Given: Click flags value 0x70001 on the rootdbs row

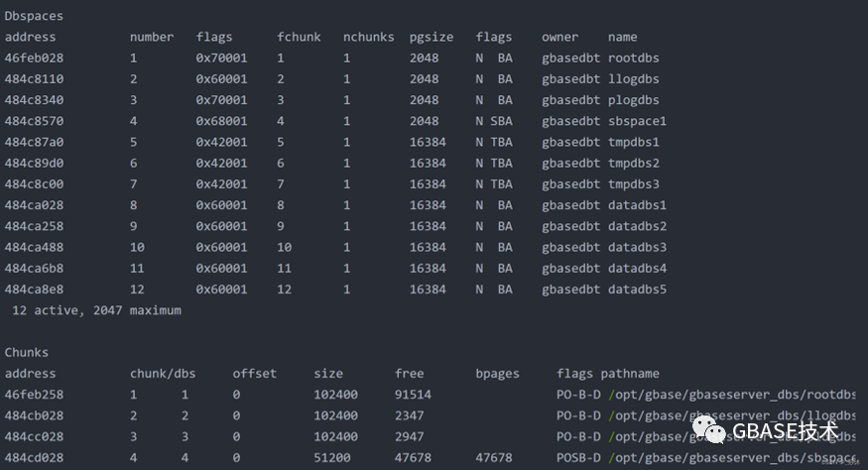Looking at the screenshot, I should (x=221, y=59).
